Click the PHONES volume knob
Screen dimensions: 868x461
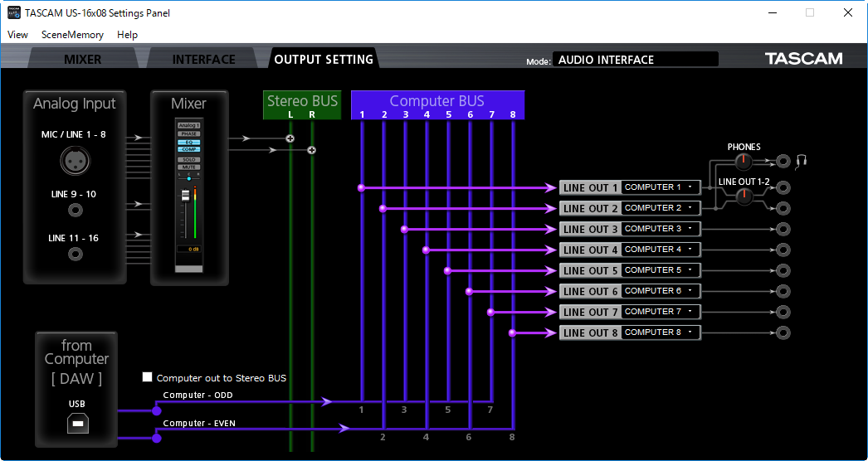[744, 162]
